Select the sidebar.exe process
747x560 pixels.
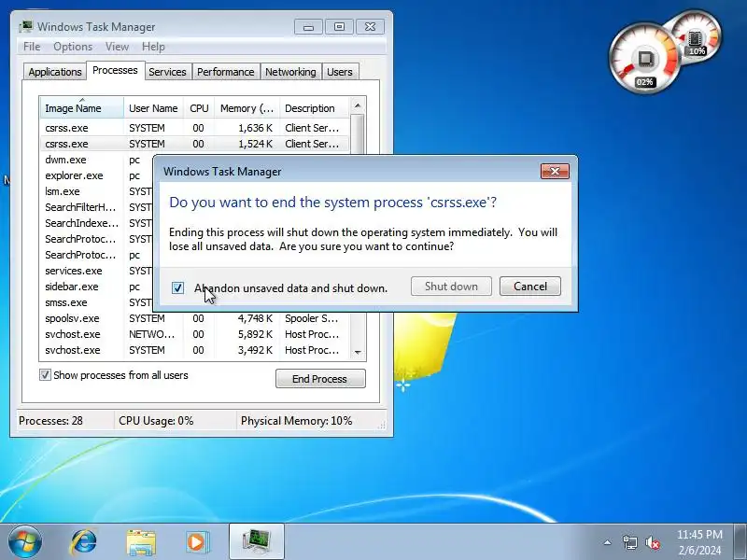[x=97, y=287]
